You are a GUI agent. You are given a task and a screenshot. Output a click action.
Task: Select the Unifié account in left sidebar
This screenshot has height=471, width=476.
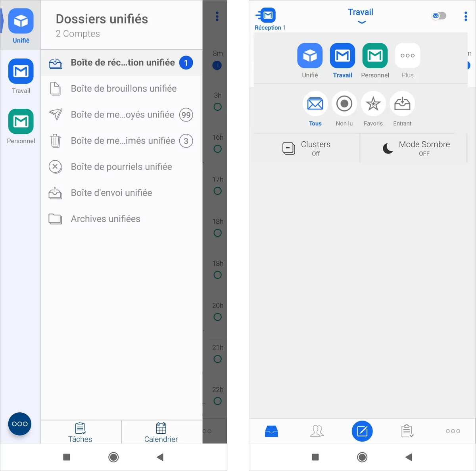[21, 25]
